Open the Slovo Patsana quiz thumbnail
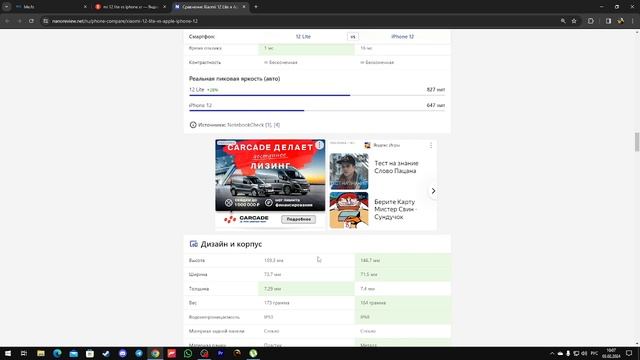 (349, 171)
